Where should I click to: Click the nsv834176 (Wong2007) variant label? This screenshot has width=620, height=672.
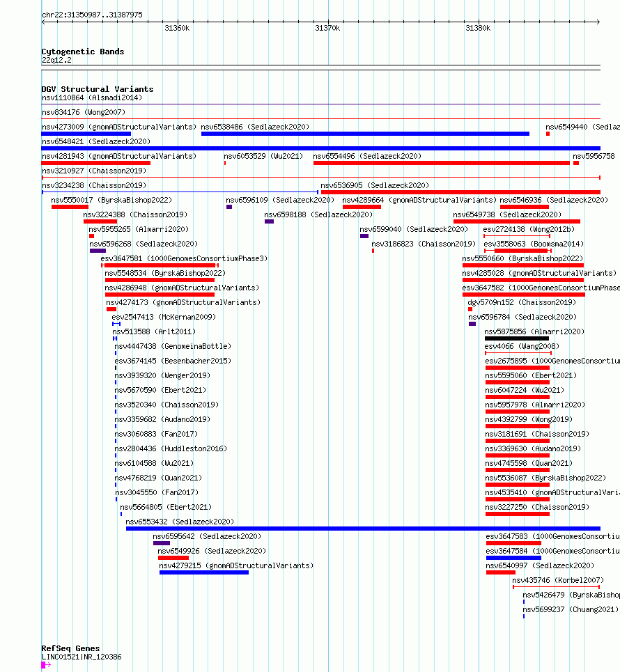[x=84, y=112]
